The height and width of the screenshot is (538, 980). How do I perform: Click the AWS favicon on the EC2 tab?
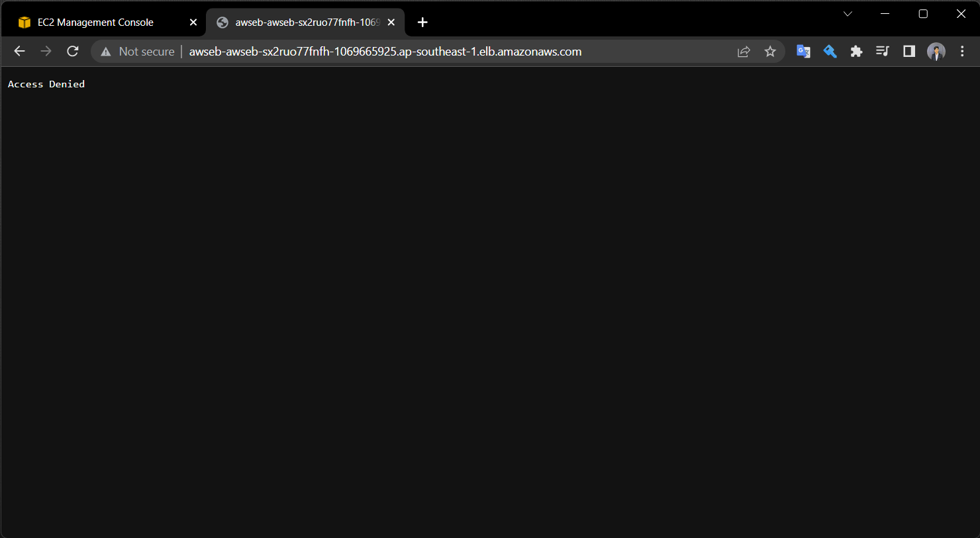pos(24,22)
